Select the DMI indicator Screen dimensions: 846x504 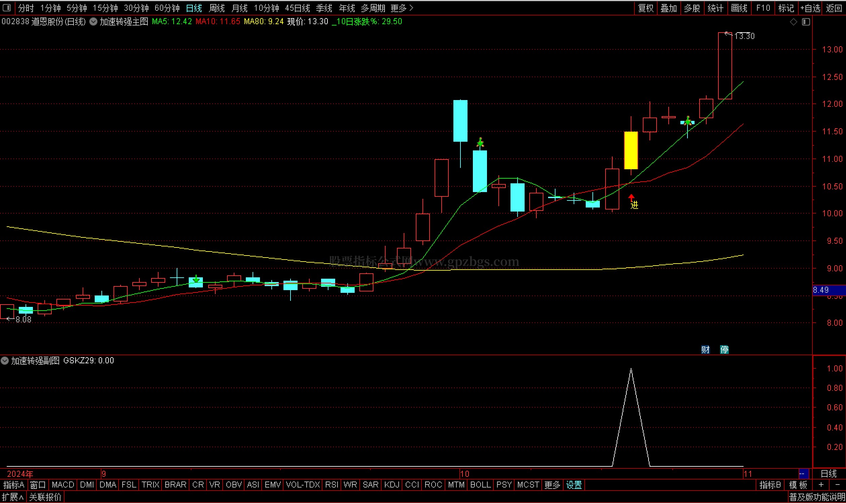87,486
